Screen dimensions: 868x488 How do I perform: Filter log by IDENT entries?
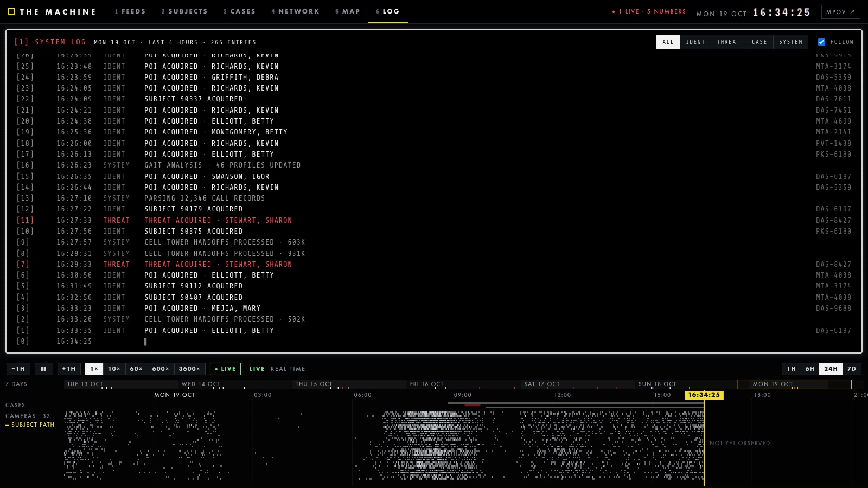tap(695, 42)
